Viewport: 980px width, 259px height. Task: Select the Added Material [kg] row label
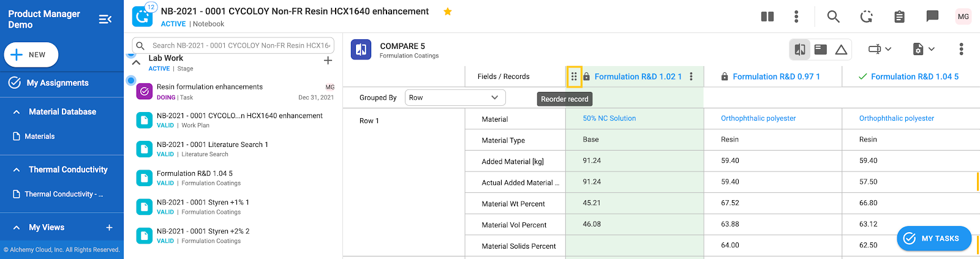click(x=513, y=162)
